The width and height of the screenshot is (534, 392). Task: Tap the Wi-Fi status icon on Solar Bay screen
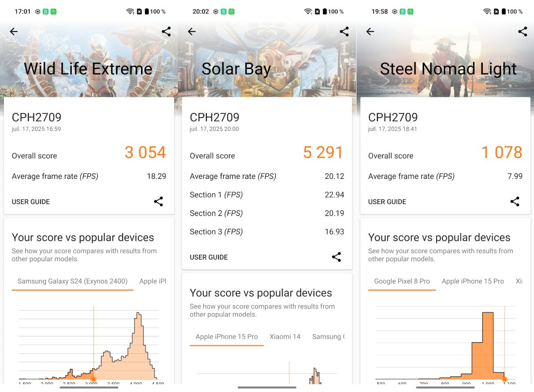tap(308, 12)
